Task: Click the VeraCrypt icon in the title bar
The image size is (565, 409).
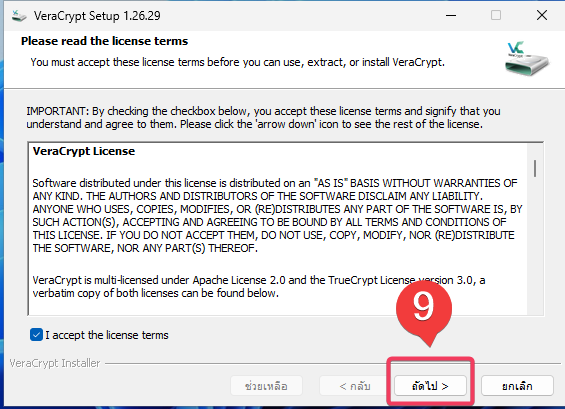Action: 19,15
